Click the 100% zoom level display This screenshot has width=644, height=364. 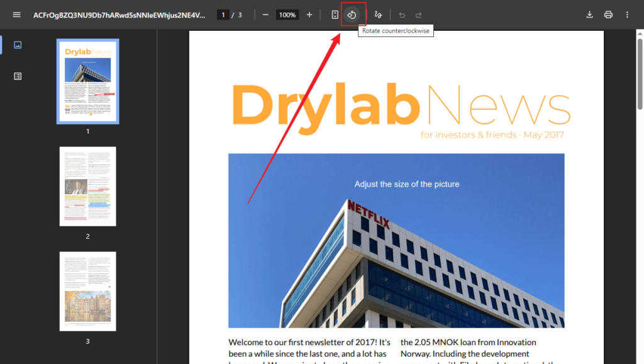click(x=287, y=14)
